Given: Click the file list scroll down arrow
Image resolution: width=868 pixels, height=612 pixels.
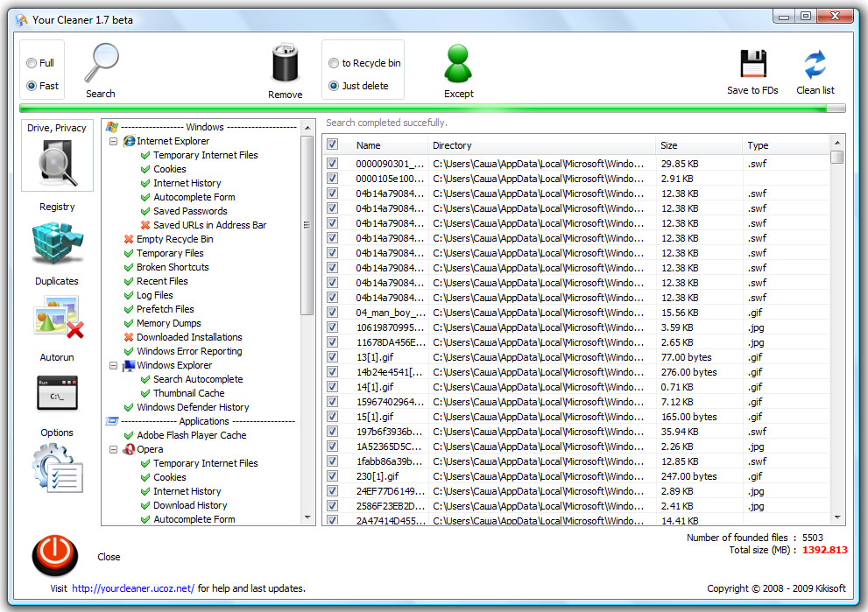Looking at the screenshot, I should 837,517.
